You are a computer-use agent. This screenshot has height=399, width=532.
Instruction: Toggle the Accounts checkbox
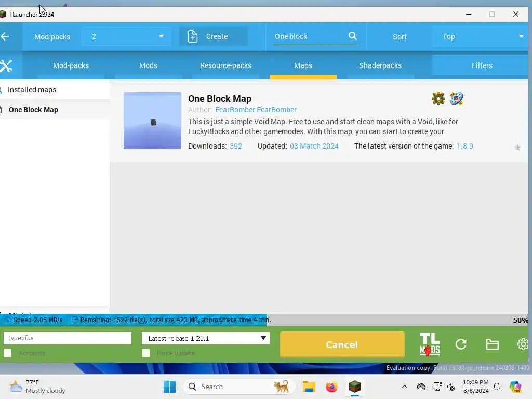[7, 353]
